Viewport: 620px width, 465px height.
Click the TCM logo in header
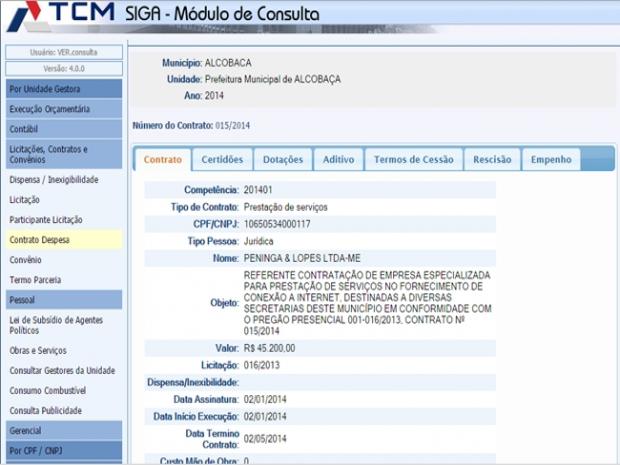[x=61, y=16]
